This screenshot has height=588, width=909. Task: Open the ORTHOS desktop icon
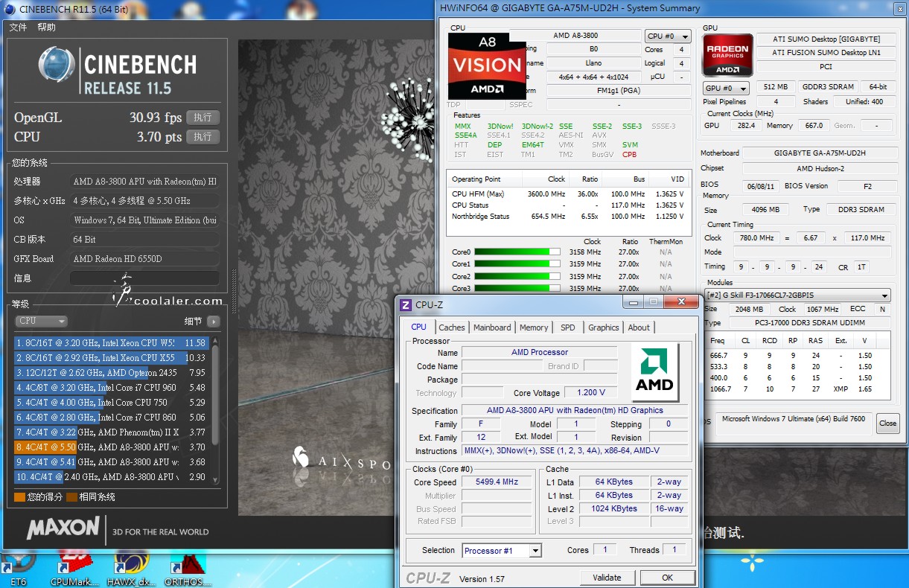point(187,570)
